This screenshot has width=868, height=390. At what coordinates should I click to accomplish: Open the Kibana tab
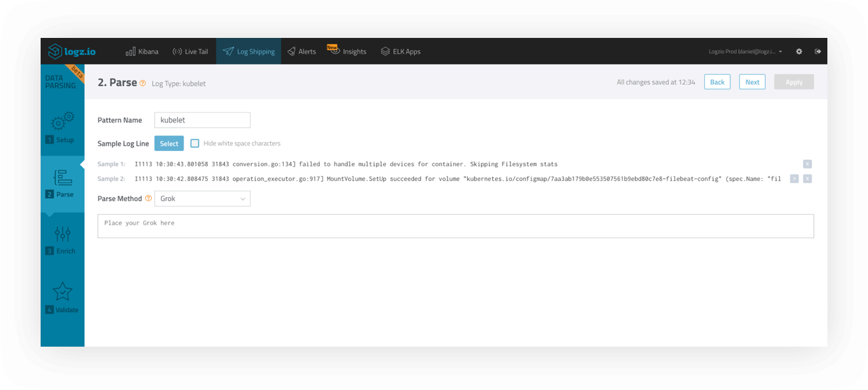[x=142, y=51]
